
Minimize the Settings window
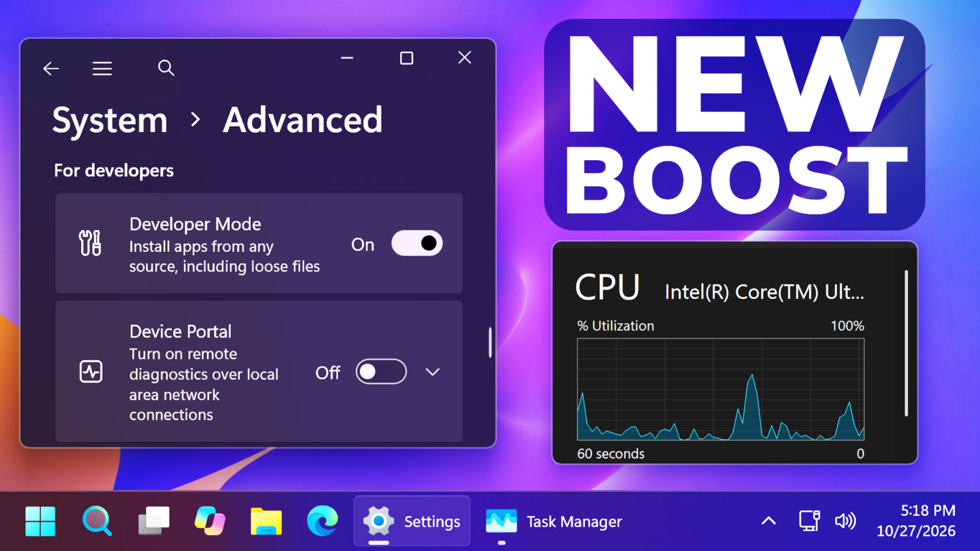(x=347, y=58)
